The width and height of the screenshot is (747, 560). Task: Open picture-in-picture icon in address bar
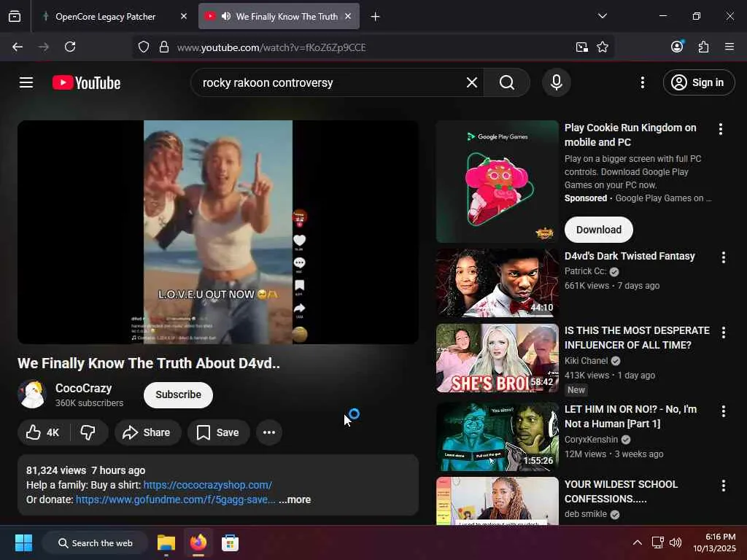click(x=581, y=47)
